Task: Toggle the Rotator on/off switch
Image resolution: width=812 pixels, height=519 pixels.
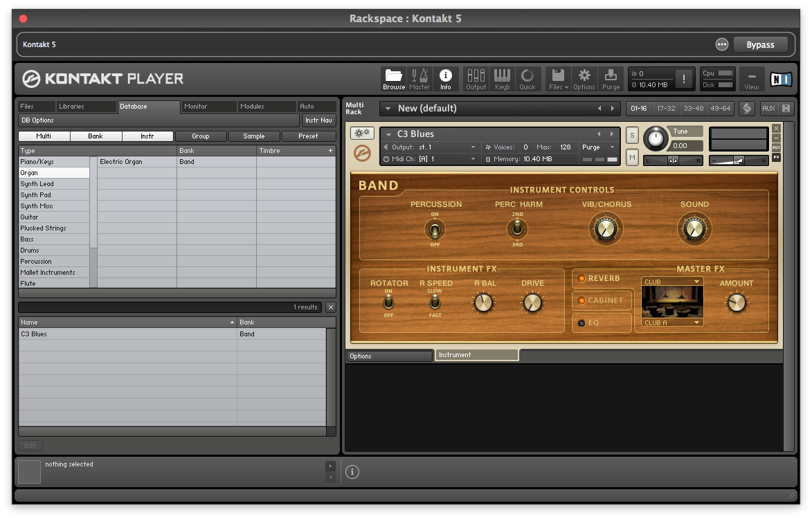Action: click(x=388, y=302)
